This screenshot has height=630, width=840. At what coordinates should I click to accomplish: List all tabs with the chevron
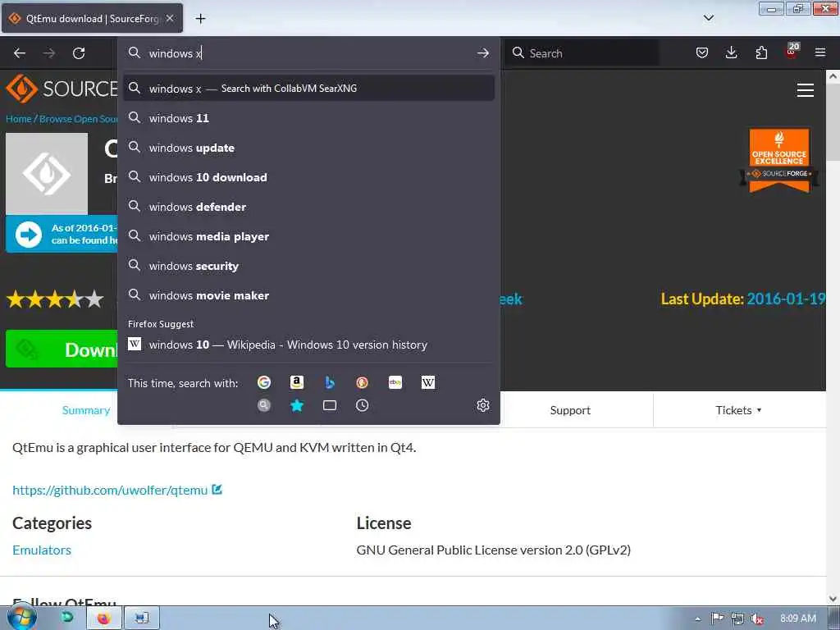(x=708, y=18)
